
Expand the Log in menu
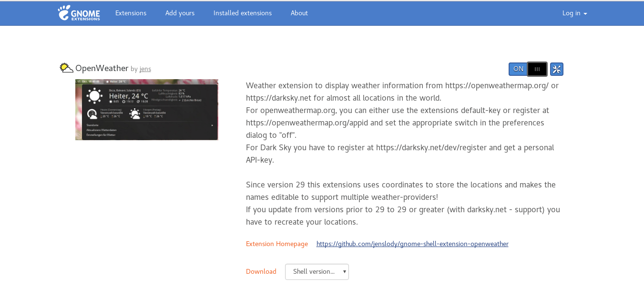[574, 13]
